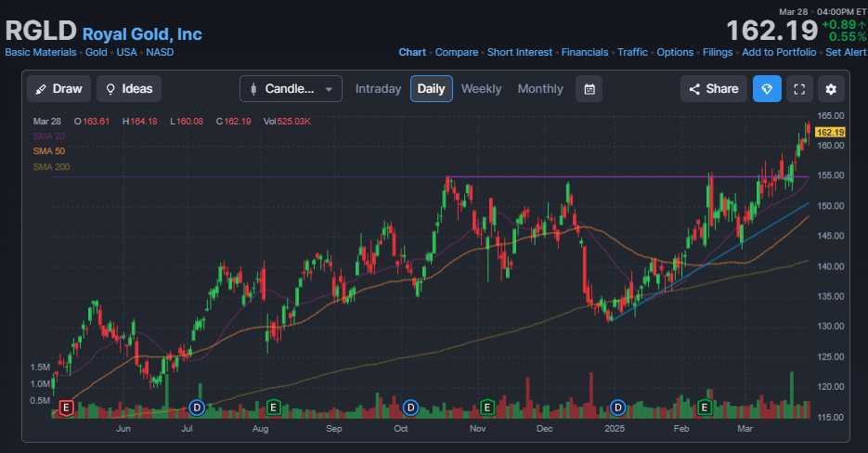Image resolution: width=868 pixels, height=453 pixels.
Task: Open the Gold industry link
Action: 97,52
